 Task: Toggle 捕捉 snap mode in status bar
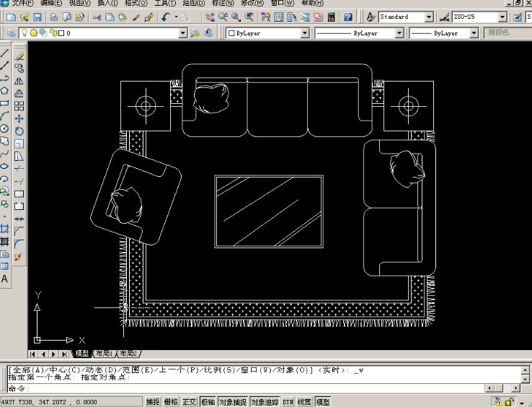pyautogui.click(x=153, y=402)
